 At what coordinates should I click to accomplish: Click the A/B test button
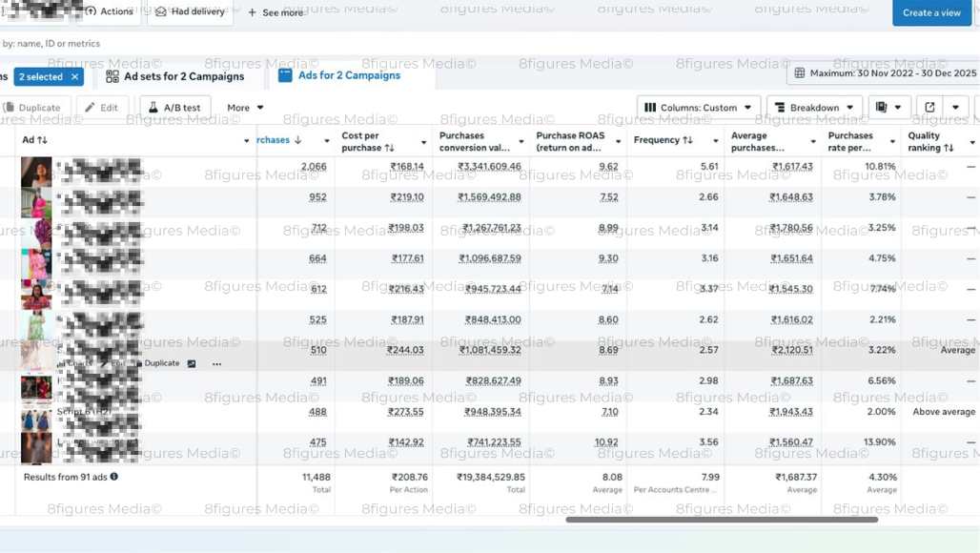pos(174,108)
